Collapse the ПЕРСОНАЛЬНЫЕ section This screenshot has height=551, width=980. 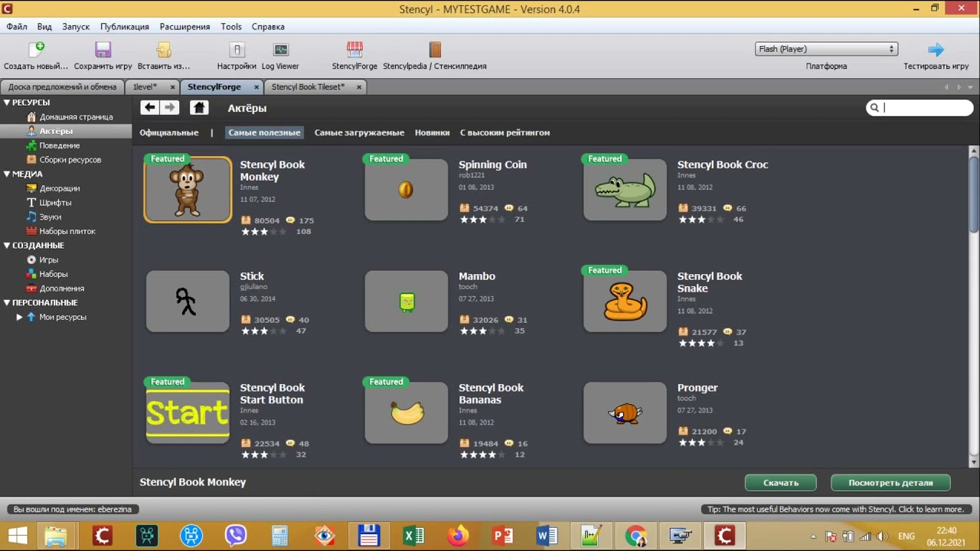(x=7, y=302)
